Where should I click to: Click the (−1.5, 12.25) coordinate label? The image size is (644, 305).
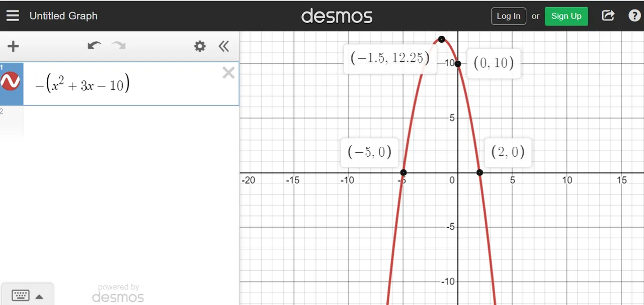[x=390, y=58]
